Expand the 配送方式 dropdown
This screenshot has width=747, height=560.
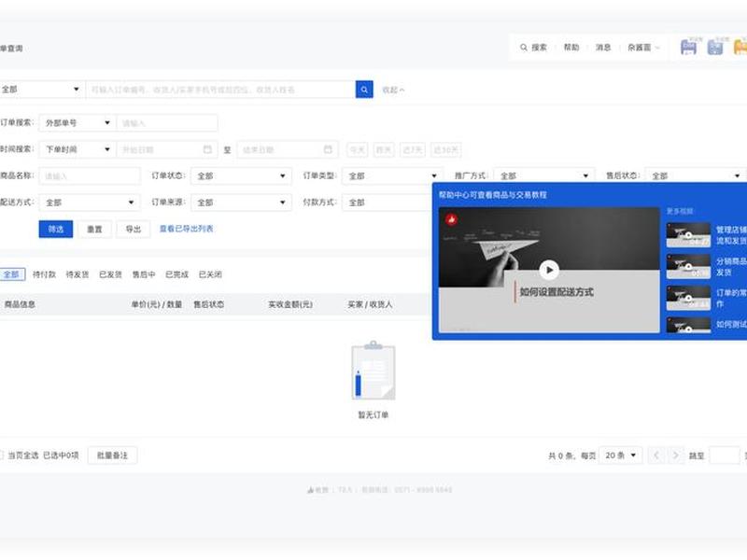point(90,203)
